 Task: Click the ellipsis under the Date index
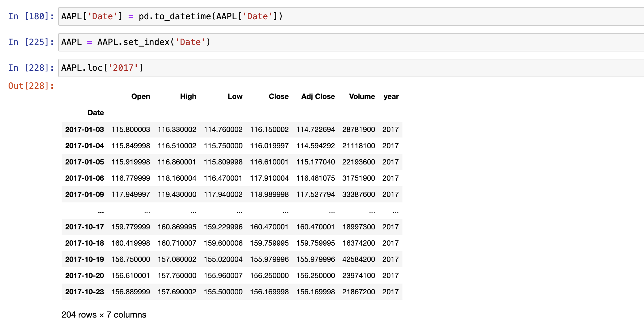[x=101, y=212]
